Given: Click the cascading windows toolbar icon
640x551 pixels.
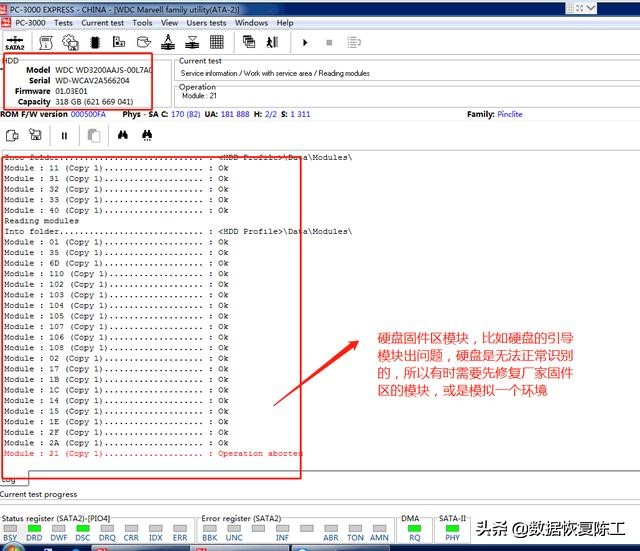Looking at the screenshot, I should coord(249,42).
